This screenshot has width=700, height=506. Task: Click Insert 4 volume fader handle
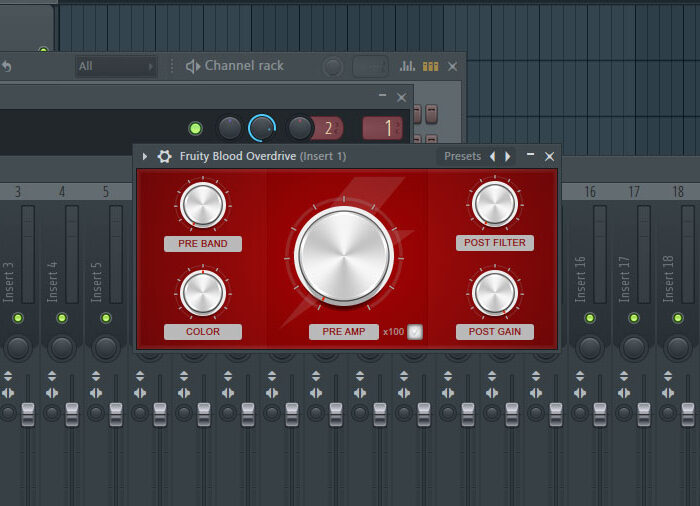[x=72, y=414]
